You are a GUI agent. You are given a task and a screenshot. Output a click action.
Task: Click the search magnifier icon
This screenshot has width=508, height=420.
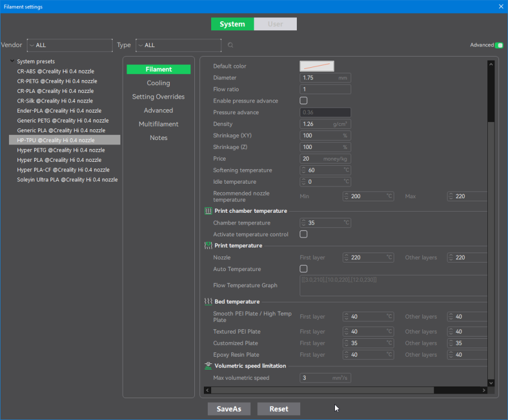[x=230, y=45]
